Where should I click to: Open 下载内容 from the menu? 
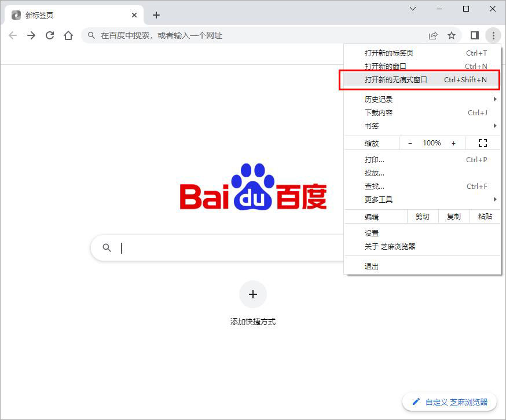pyautogui.click(x=423, y=112)
